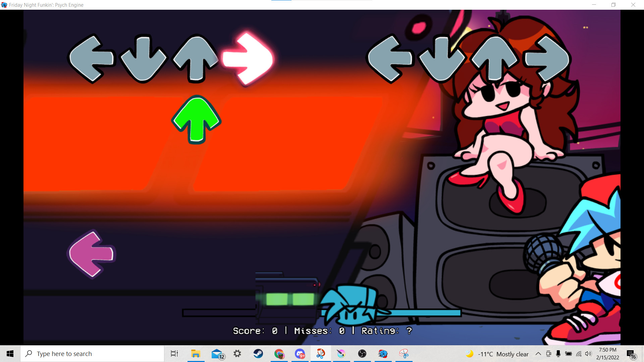Screen dimensions: 644x362
Task: Open the Task View button
Action: 174,354
